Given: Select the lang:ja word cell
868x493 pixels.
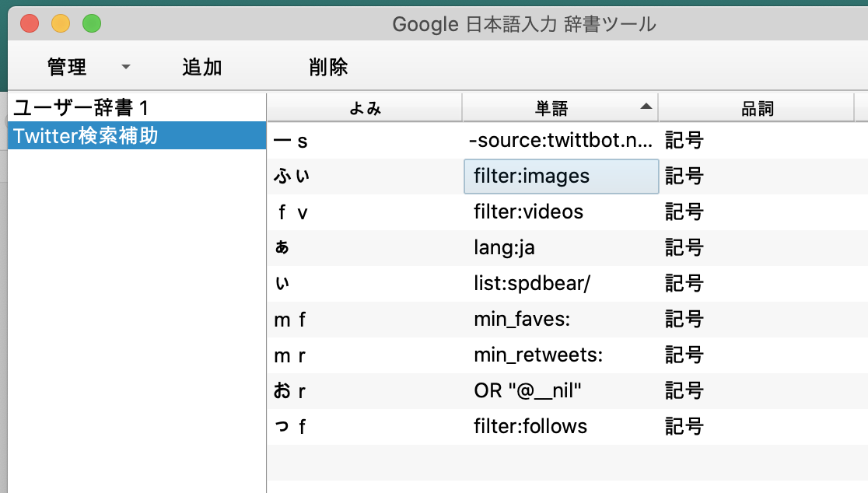Looking at the screenshot, I should 504,248.
